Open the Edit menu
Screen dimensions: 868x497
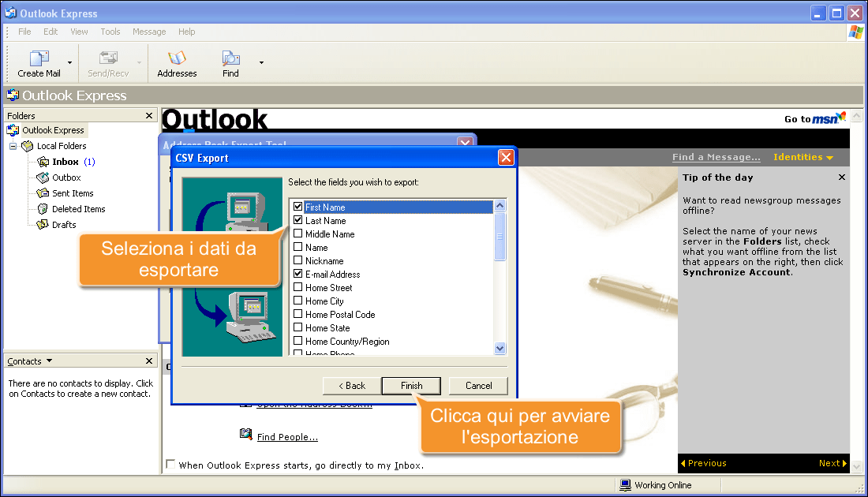[51, 32]
